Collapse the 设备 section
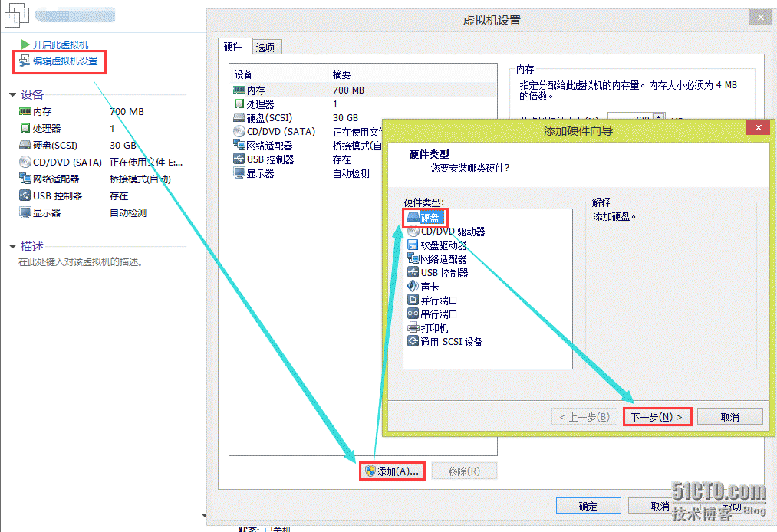 point(12,94)
